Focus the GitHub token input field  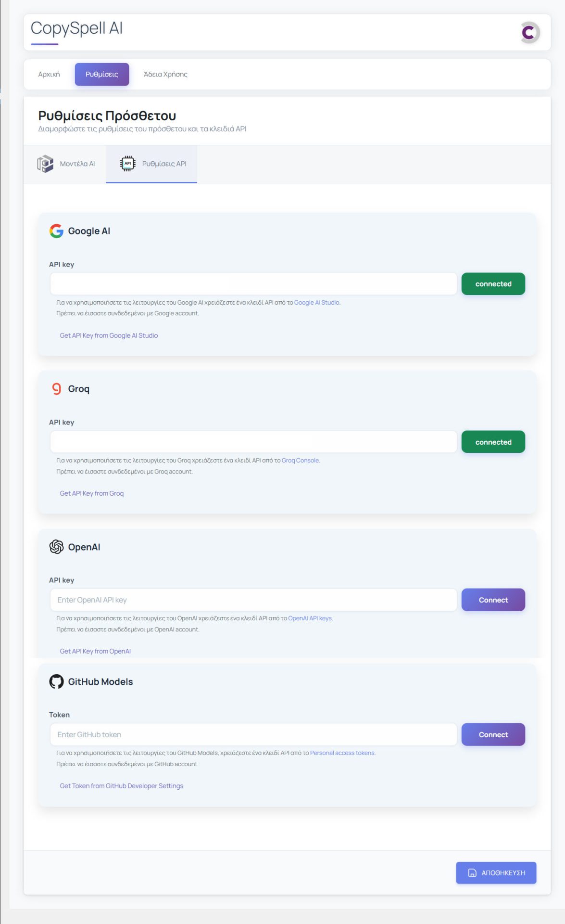coord(253,734)
